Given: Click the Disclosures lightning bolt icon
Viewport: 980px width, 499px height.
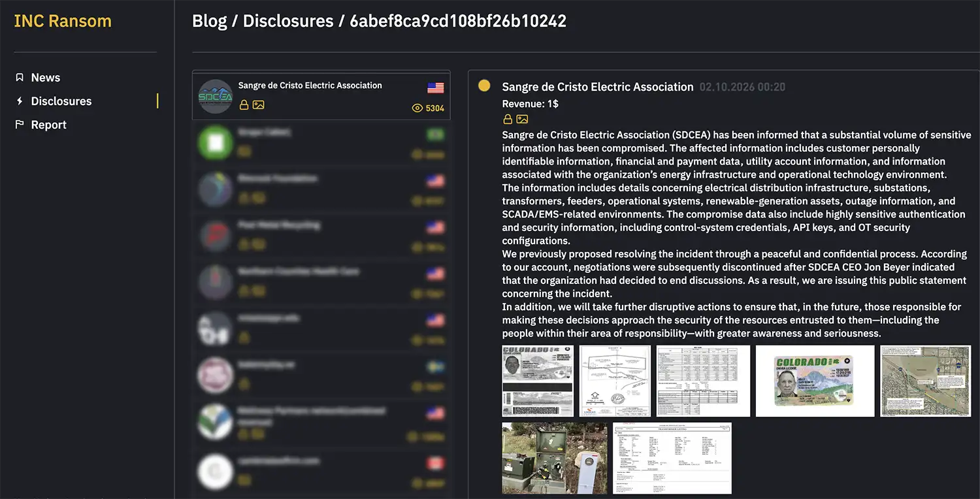Looking at the screenshot, I should [x=20, y=101].
